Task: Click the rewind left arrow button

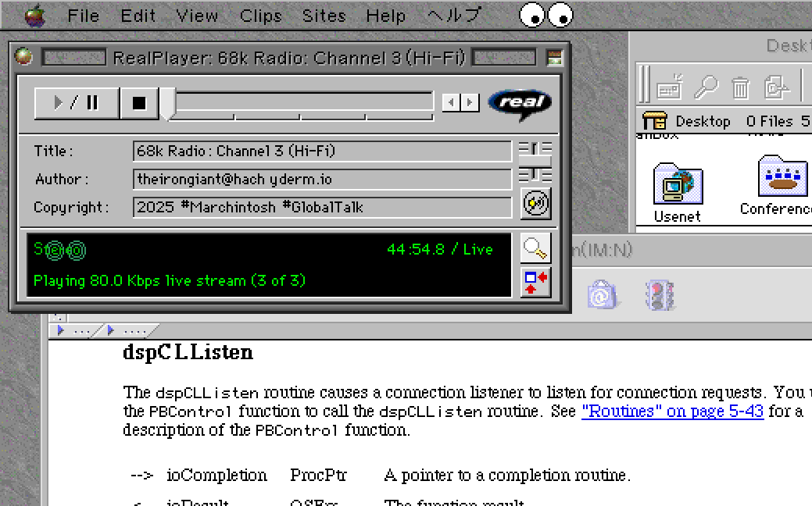Action: coord(451,102)
